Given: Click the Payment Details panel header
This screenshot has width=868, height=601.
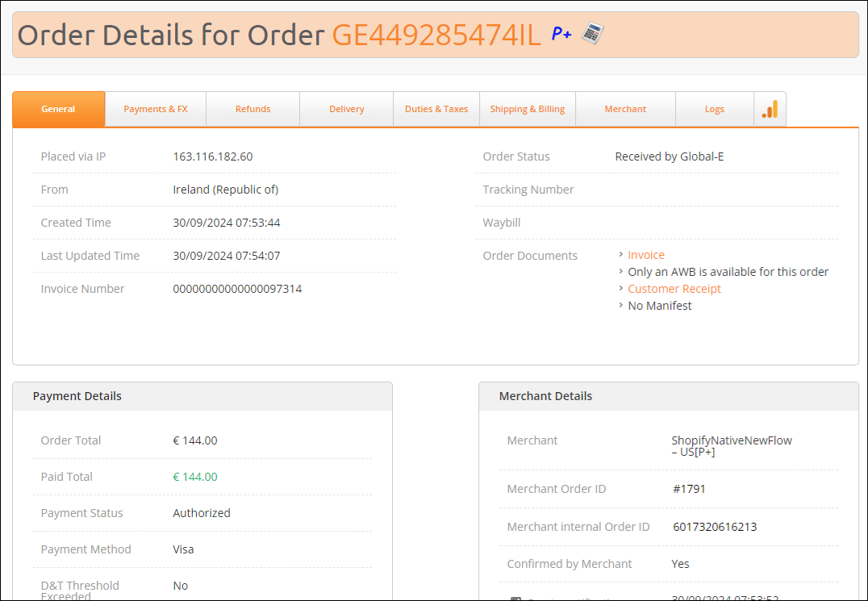Looking at the screenshot, I should (x=202, y=396).
